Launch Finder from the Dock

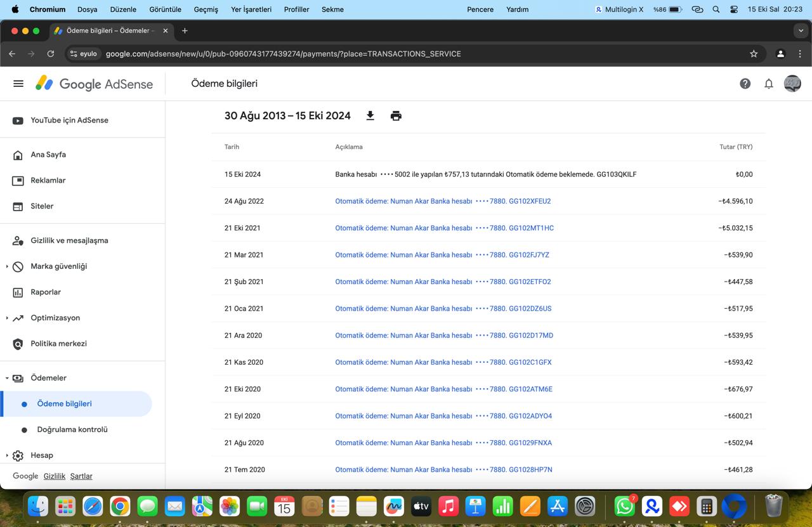click(38, 506)
